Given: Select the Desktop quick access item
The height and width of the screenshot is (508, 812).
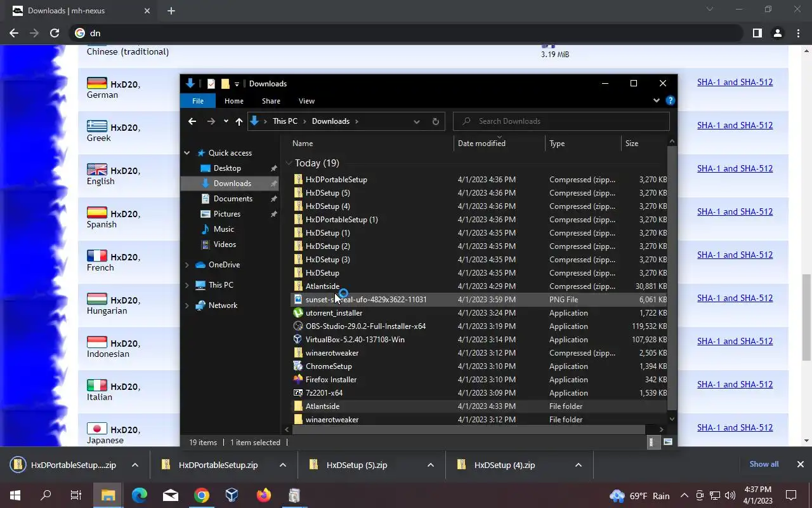Looking at the screenshot, I should point(227,168).
